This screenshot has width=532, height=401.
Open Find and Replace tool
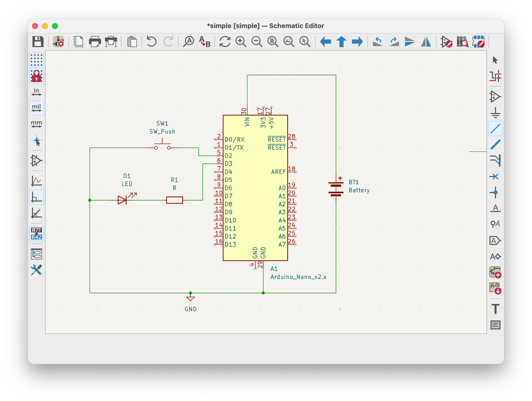click(205, 42)
